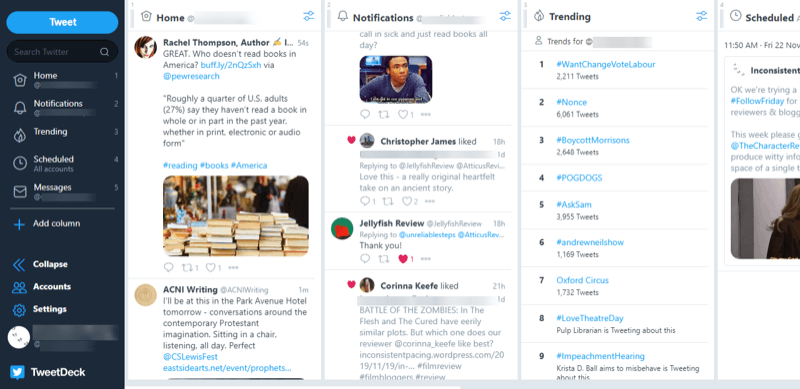Open #AskSam trend
The width and height of the screenshot is (800, 389).
(x=574, y=204)
